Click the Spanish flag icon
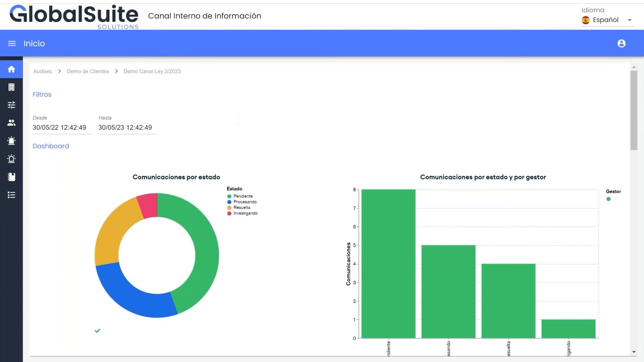 [586, 20]
